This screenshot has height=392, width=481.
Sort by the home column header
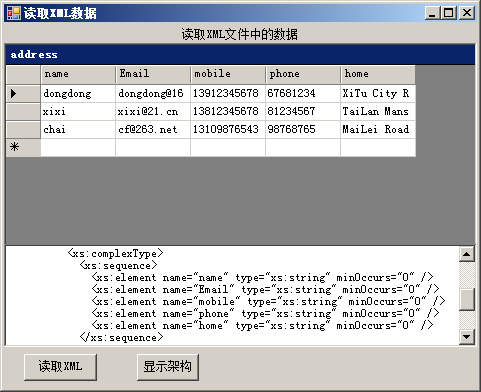378,75
